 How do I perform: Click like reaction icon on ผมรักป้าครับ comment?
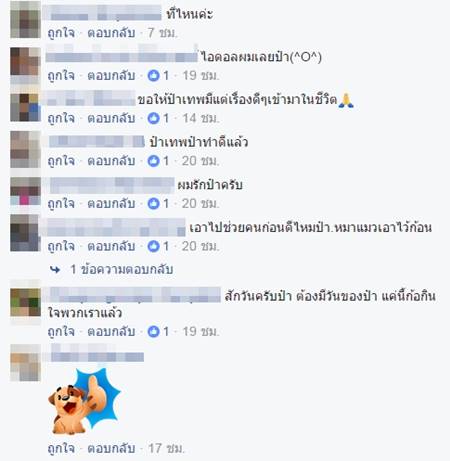point(153,204)
